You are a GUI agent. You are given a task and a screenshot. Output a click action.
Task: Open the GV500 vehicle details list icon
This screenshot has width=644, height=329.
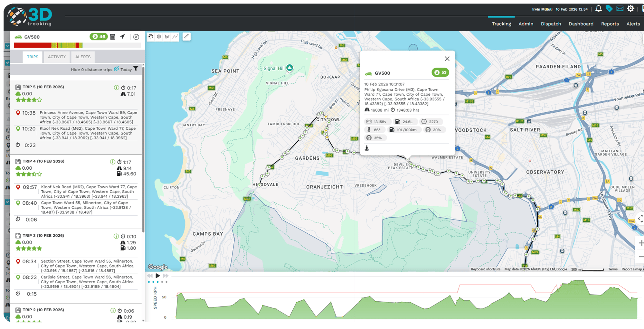(x=113, y=37)
